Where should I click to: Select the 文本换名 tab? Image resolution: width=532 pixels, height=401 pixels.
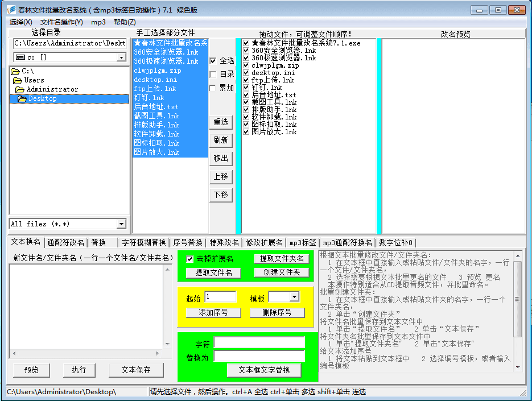[x=26, y=242]
